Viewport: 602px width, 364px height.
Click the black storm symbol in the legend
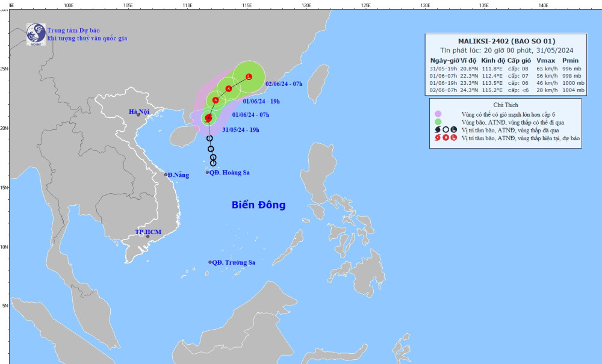coord(438,130)
